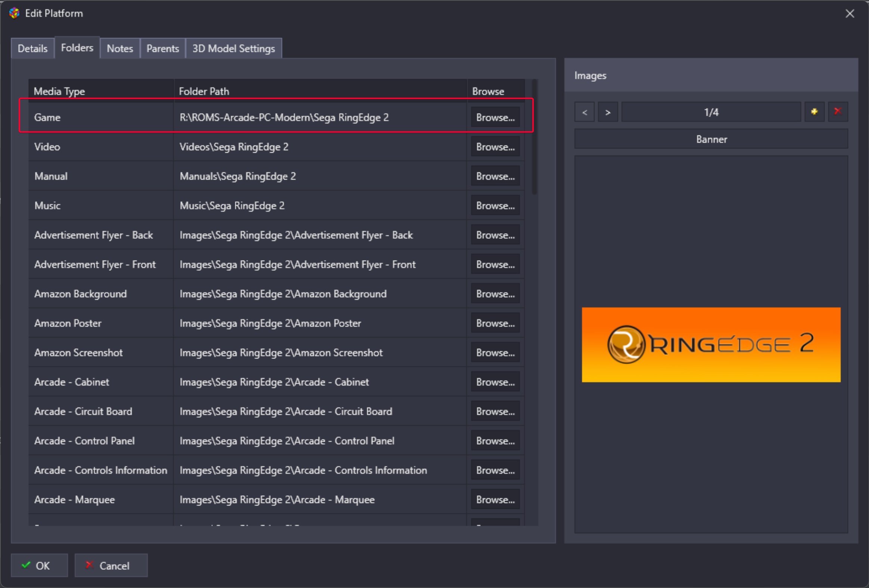Select Advertisement Flyer - Back media type cell
The height and width of the screenshot is (588, 869).
click(x=101, y=235)
